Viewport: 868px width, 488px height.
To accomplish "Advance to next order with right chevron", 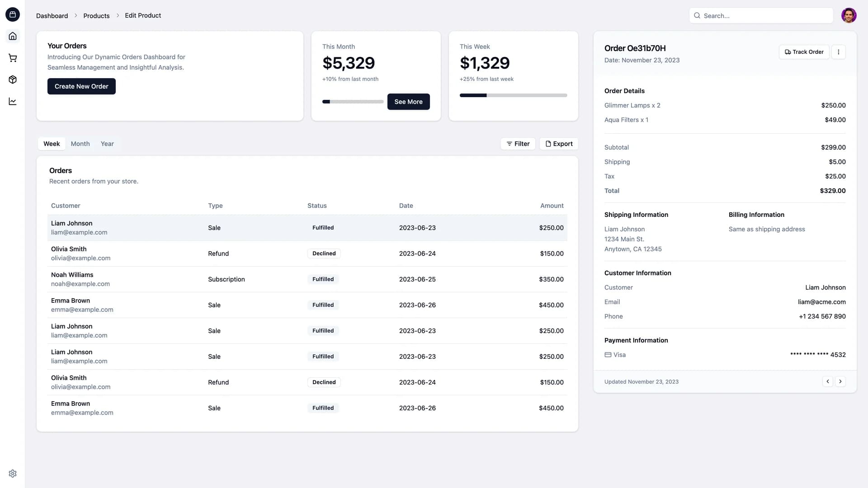I will [840, 381].
